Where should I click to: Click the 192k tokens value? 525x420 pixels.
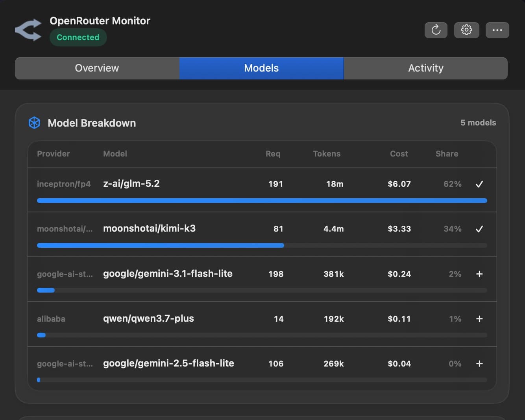click(333, 319)
